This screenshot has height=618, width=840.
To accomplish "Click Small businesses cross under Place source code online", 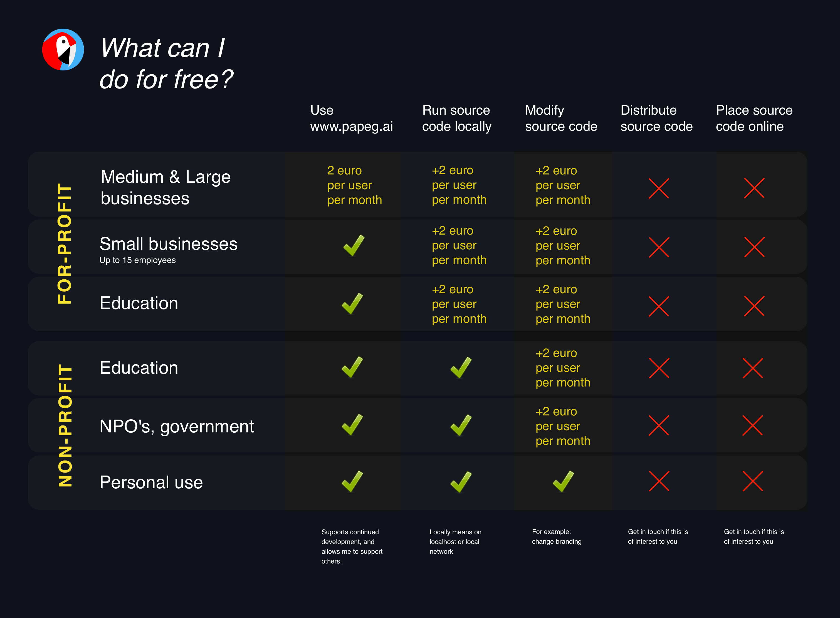I will coord(754,247).
